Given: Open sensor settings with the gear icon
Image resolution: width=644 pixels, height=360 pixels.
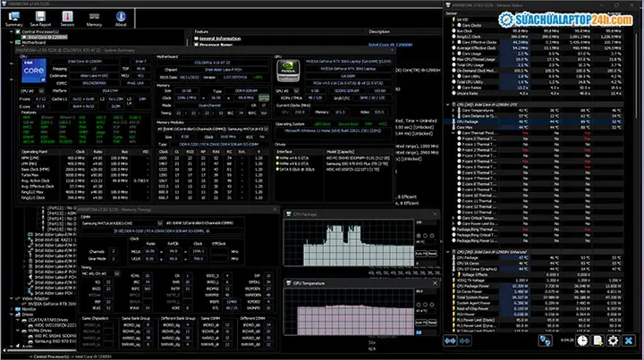Looking at the screenshot, I should pyautogui.click(x=613, y=340).
